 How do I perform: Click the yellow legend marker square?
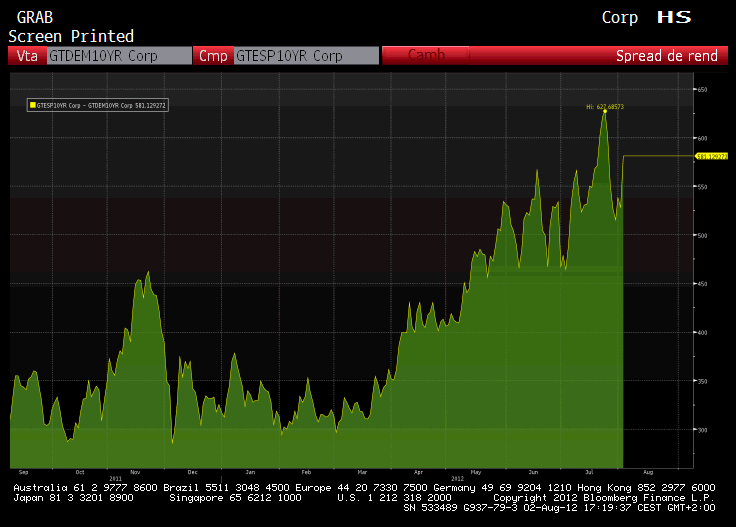click(x=32, y=104)
